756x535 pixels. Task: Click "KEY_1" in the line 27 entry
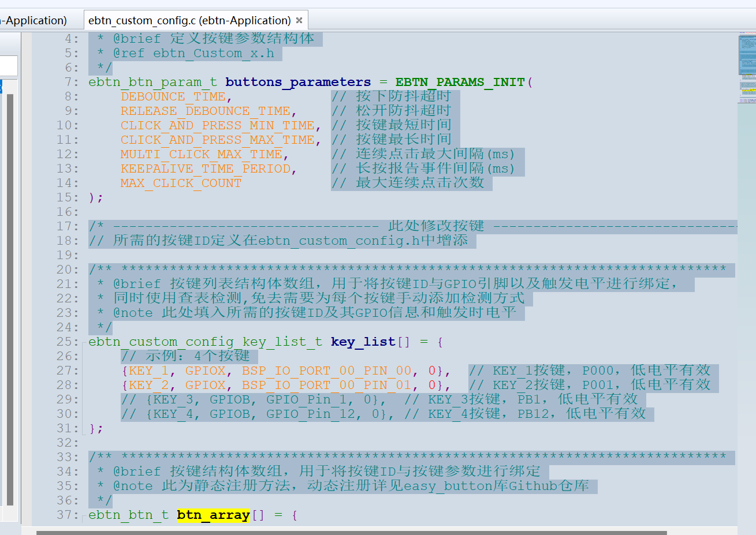click(149, 371)
